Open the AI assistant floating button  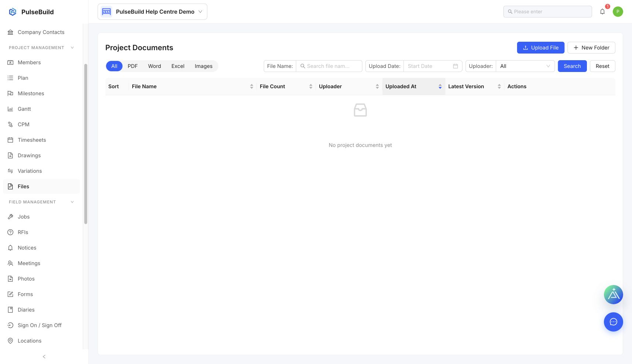click(x=614, y=295)
